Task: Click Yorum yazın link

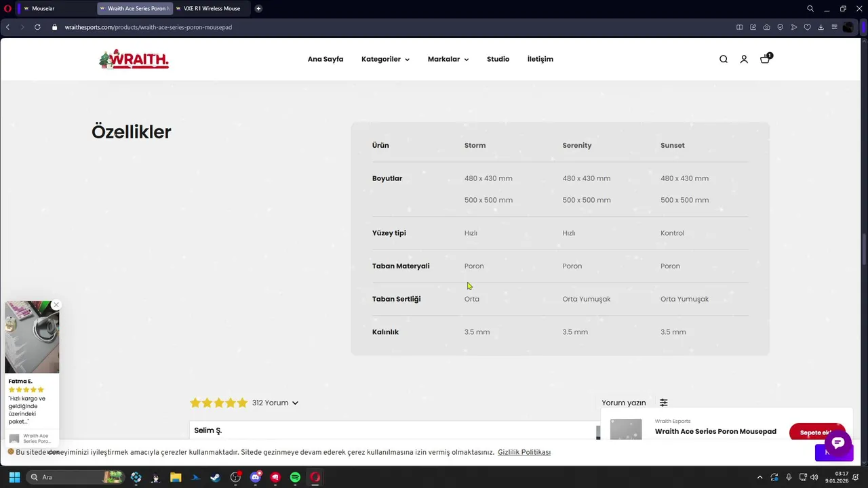Action: coord(624,403)
